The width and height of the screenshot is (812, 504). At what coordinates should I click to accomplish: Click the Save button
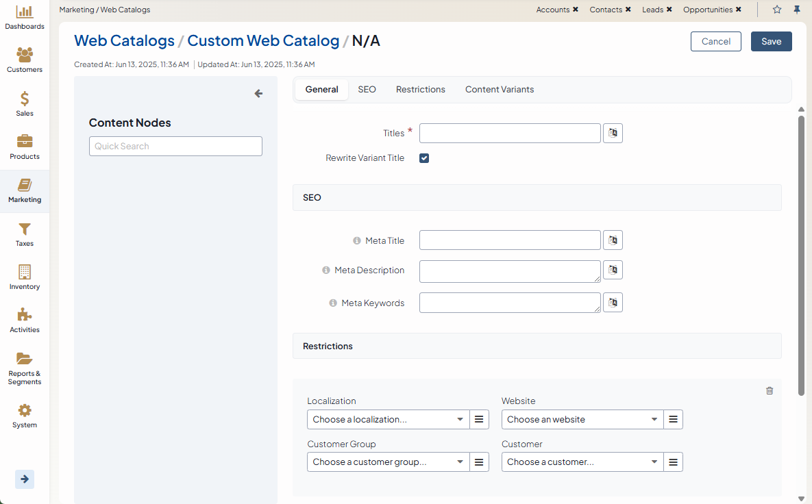pyautogui.click(x=771, y=42)
